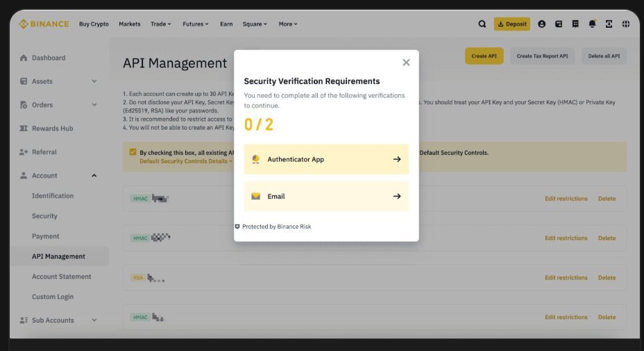
Task: Click the Orders icon in the sidebar
Action: click(x=24, y=105)
